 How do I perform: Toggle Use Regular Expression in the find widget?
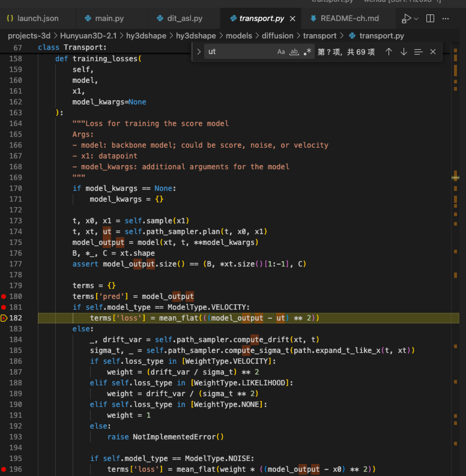click(307, 52)
